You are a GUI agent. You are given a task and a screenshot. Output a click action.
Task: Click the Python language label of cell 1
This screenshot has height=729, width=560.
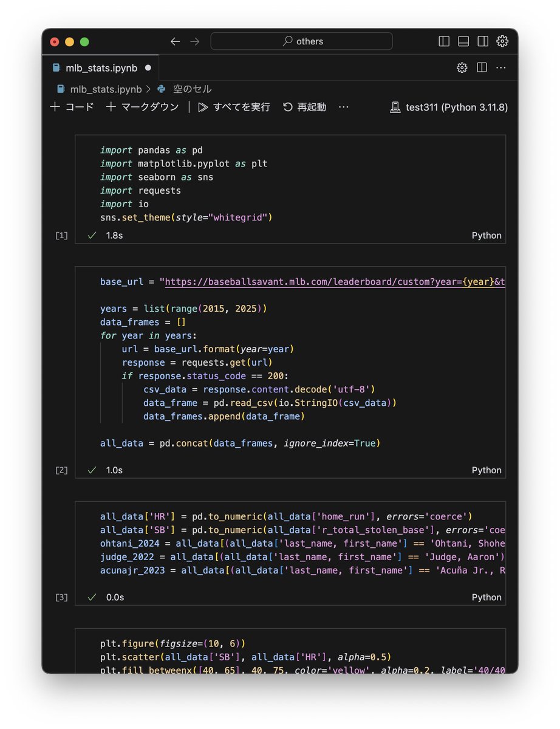pyautogui.click(x=487, y=235)
